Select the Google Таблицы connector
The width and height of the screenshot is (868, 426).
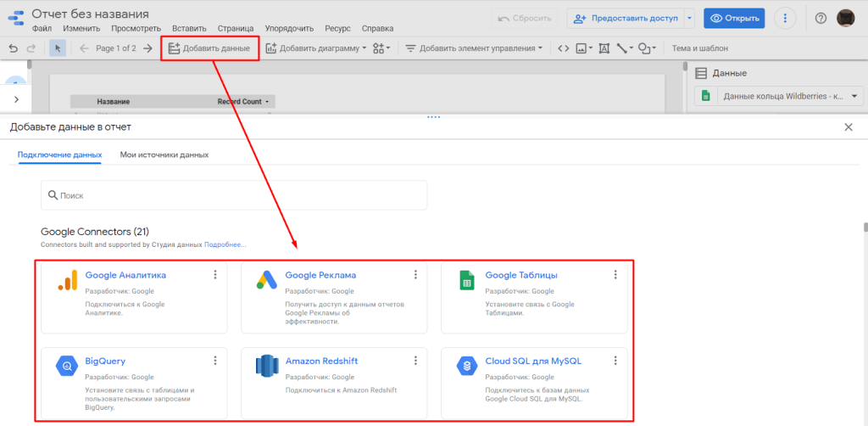521,275
